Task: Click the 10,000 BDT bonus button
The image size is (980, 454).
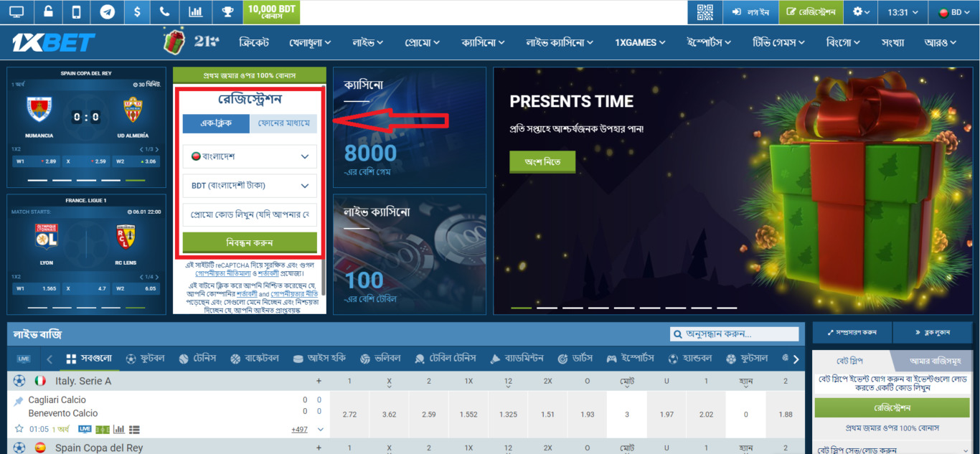Action: (x=272, y=12)
